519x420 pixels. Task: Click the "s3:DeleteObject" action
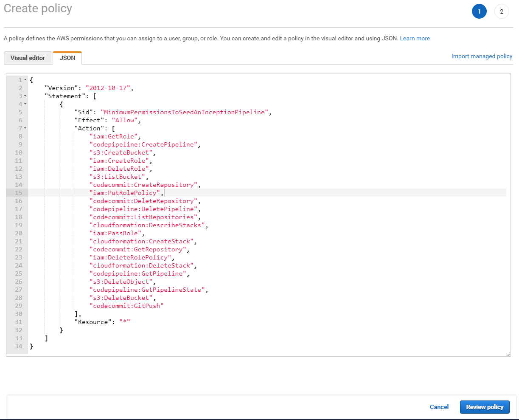121,282
